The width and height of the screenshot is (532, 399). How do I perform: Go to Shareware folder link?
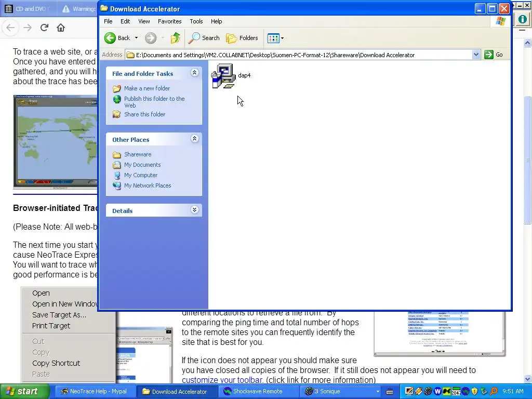(x=138, y=154)
